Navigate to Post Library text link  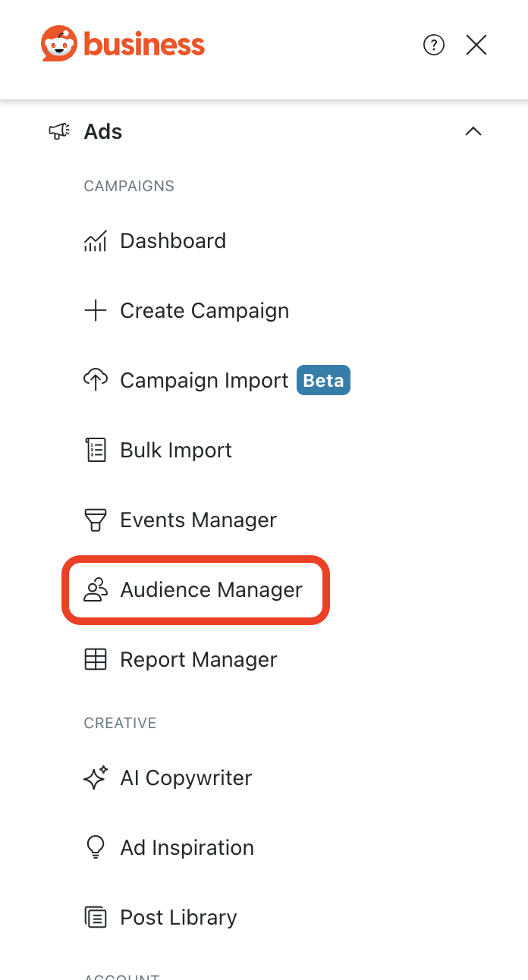point(178,918)
